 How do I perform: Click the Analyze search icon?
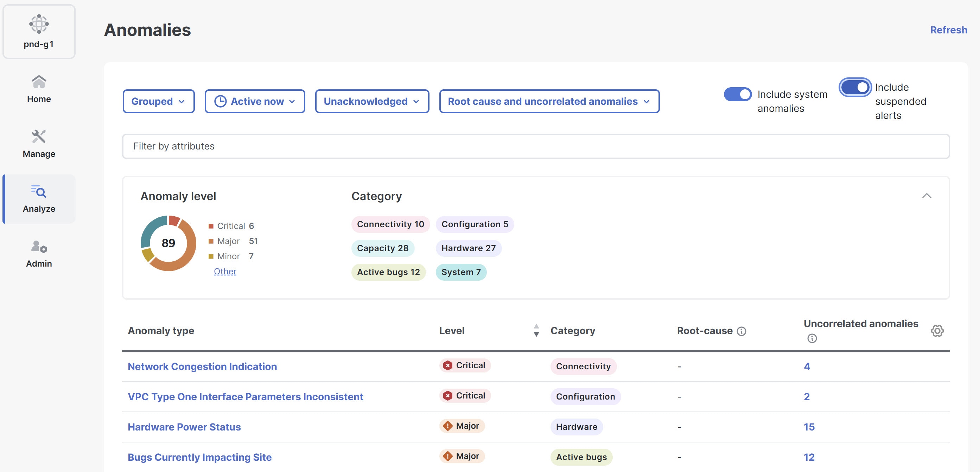(39, 191)
